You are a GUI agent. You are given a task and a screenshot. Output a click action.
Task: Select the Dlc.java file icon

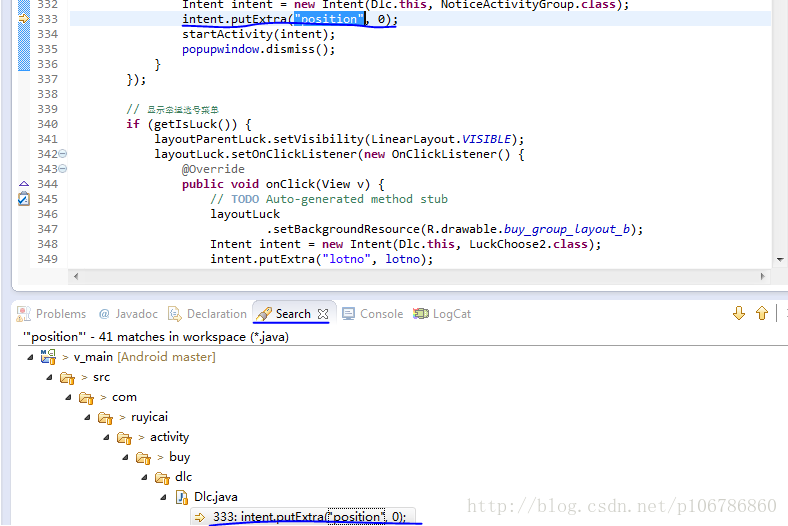click(181, 497)
